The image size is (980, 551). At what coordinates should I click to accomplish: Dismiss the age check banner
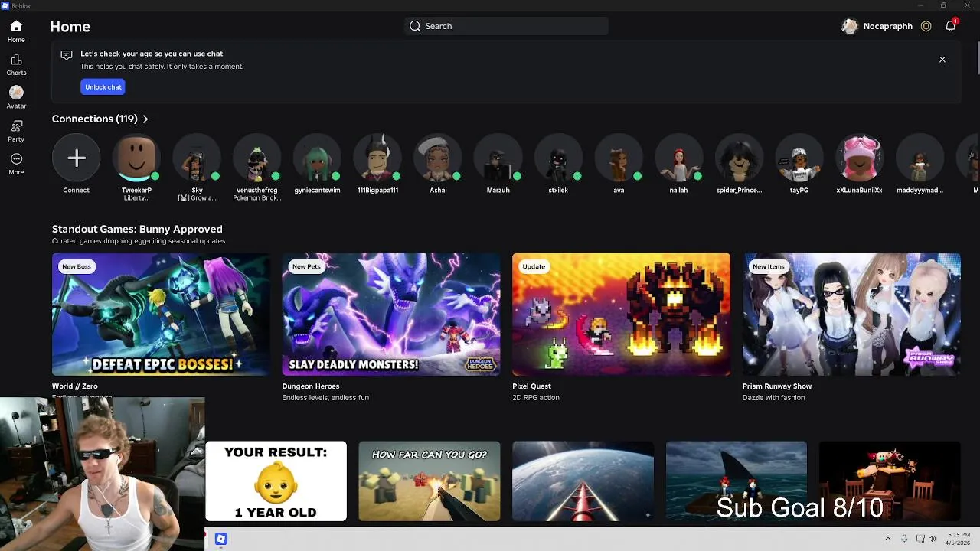[942, 60]
